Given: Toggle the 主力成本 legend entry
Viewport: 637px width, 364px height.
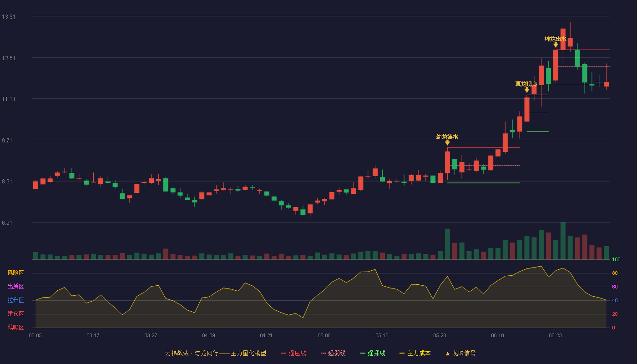Looking at the screenshot, I should coord(415,353).
